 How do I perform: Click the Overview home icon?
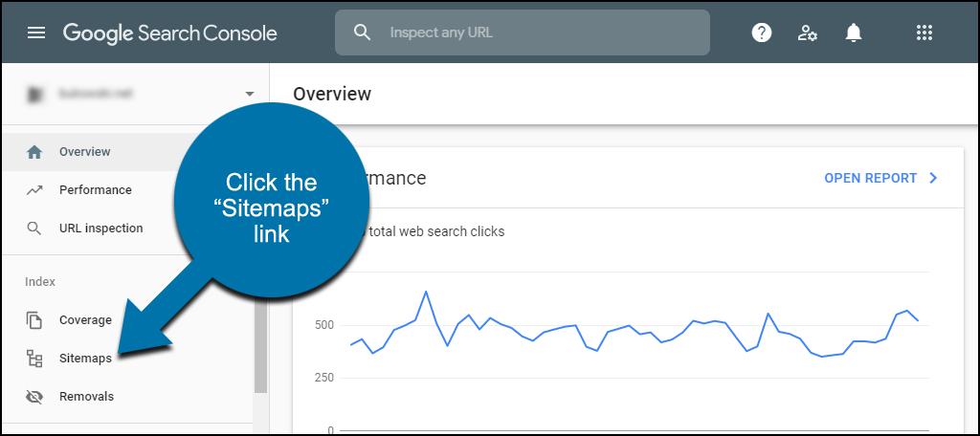(x=34, y=152)
